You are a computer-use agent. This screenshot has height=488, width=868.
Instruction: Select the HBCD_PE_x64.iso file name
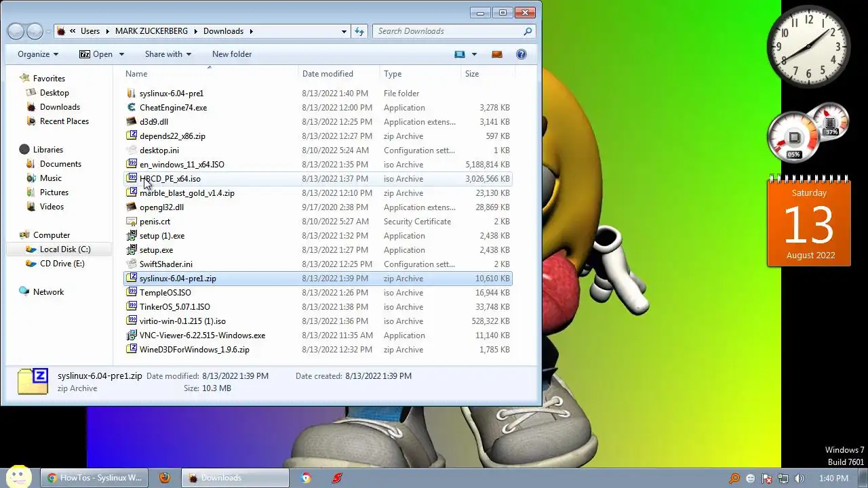pyautogui.click(x=170, y=179)
